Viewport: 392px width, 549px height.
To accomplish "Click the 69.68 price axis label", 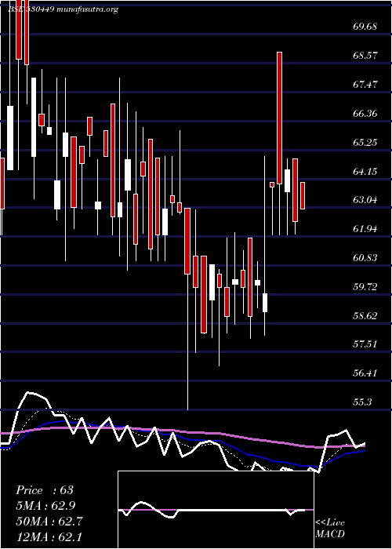I will tap(365, 27).
